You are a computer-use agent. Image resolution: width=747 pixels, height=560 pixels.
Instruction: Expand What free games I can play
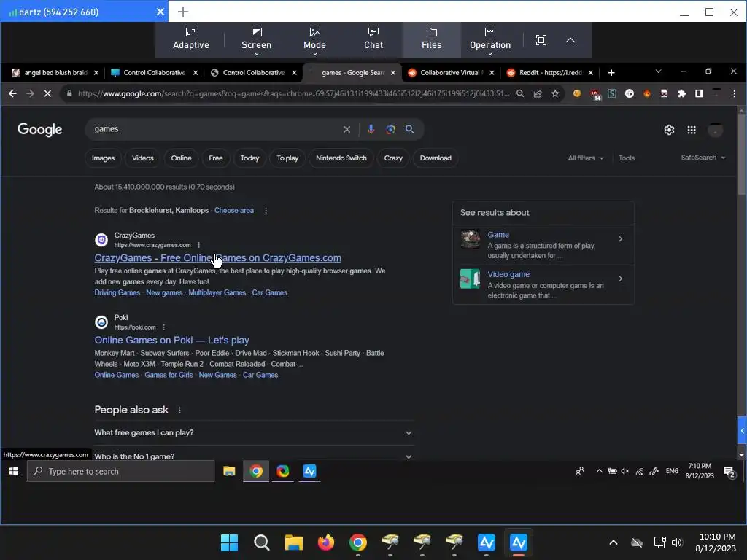(253, 432)
